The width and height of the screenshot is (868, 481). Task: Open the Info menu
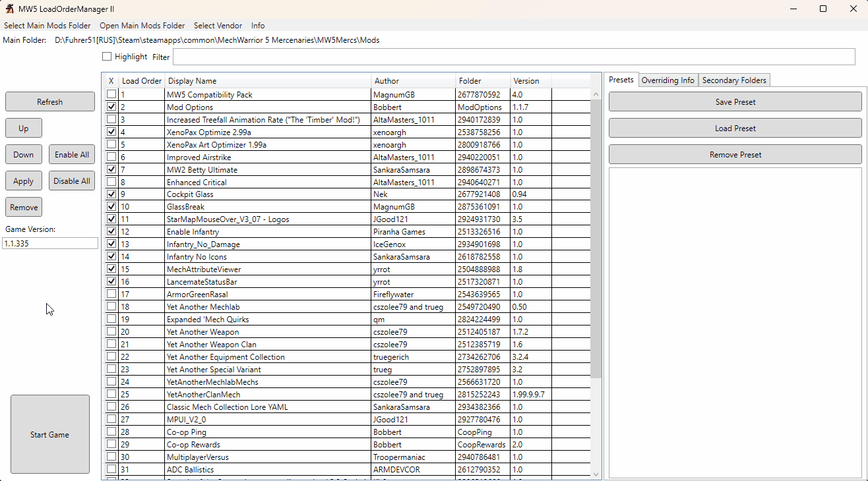pos(258,26)
